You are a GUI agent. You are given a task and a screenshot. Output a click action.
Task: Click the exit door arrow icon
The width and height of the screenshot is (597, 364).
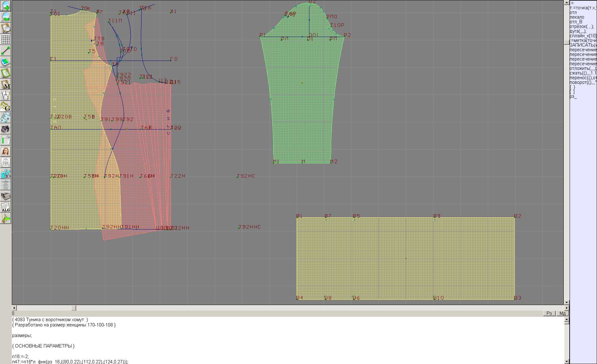(x=6, y=219)
